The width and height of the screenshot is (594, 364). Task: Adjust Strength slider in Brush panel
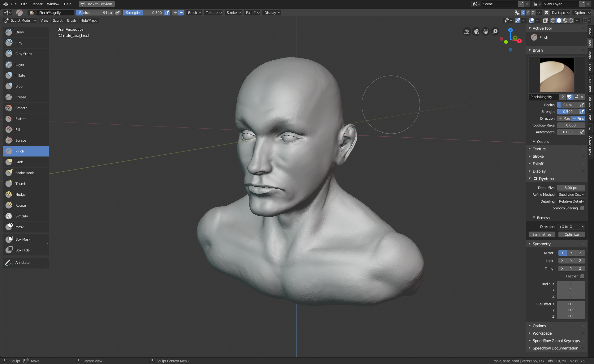tap(568, 112)
